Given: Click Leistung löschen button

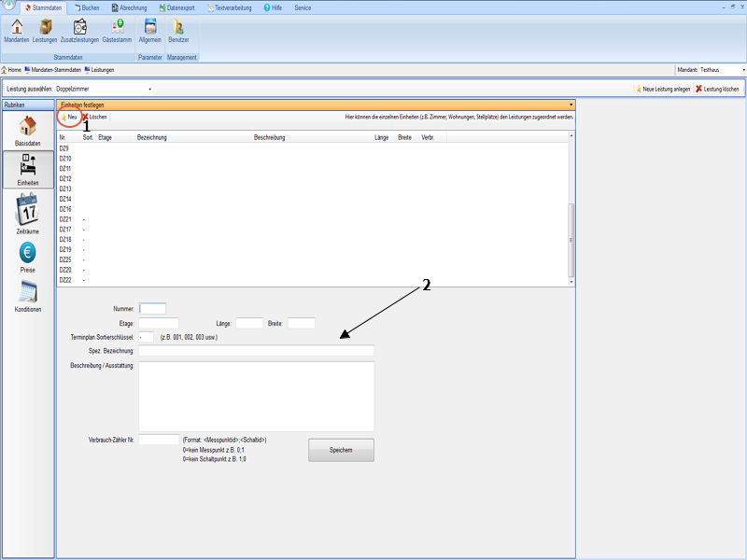Looking at the screenshot, I should (x=717, y=89).
